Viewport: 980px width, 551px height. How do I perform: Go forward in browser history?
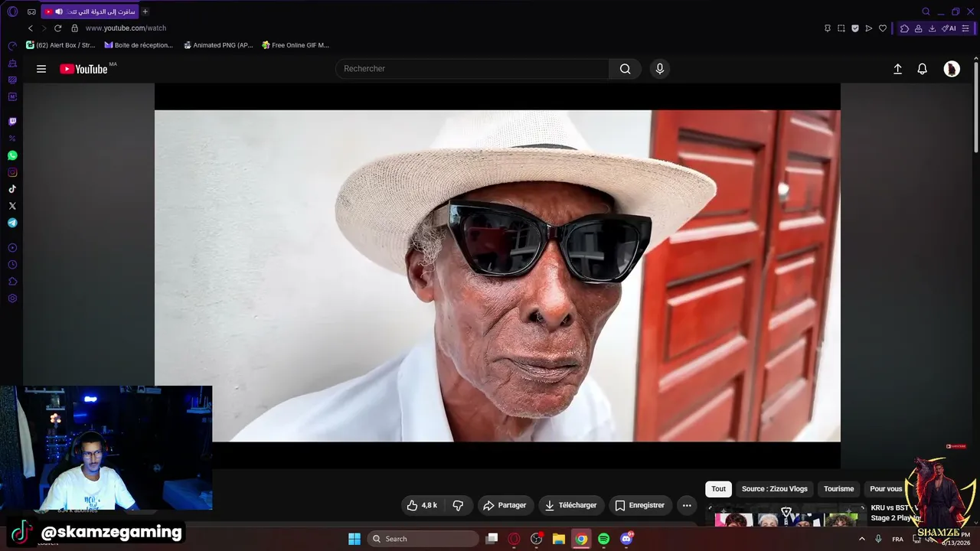44,28
